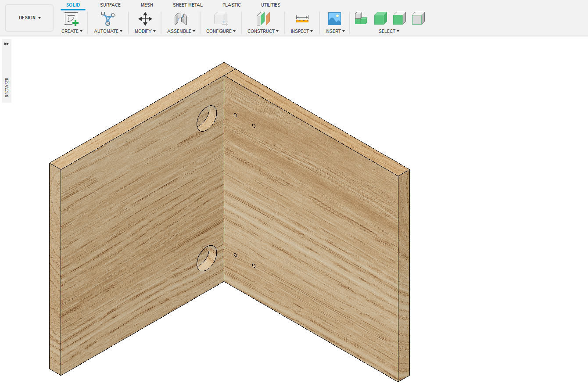Toggle the second solid green cube select icon
The height and width of the screenshot is (387, 588).
point(380,18)
